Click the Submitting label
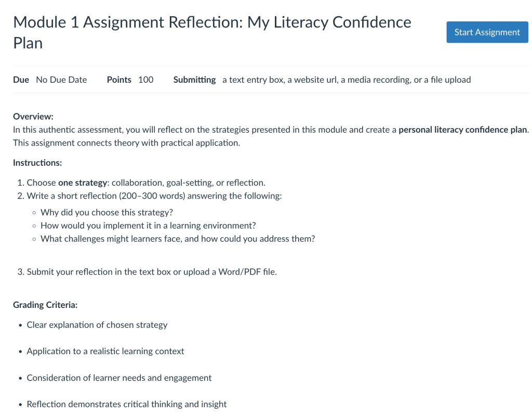Screen dimensions: 532x413 [194, 80]
